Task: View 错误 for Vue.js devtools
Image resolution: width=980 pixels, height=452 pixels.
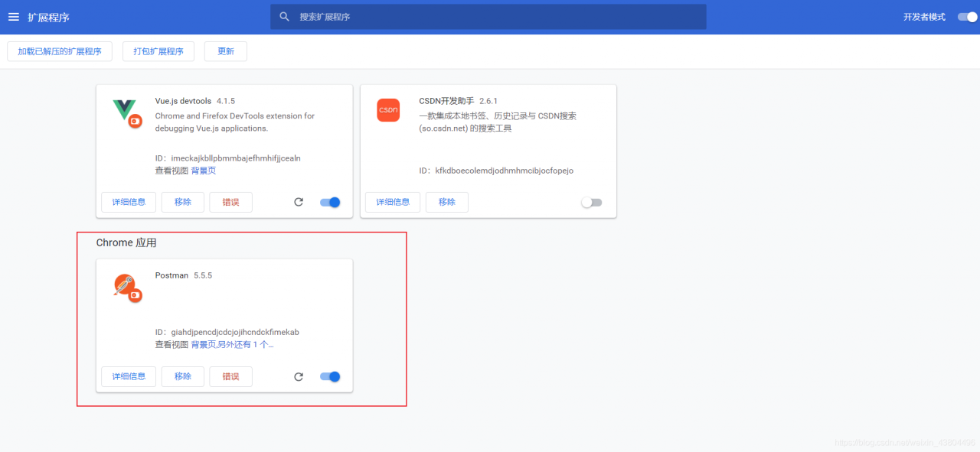Action: click(x=230, y=202)
